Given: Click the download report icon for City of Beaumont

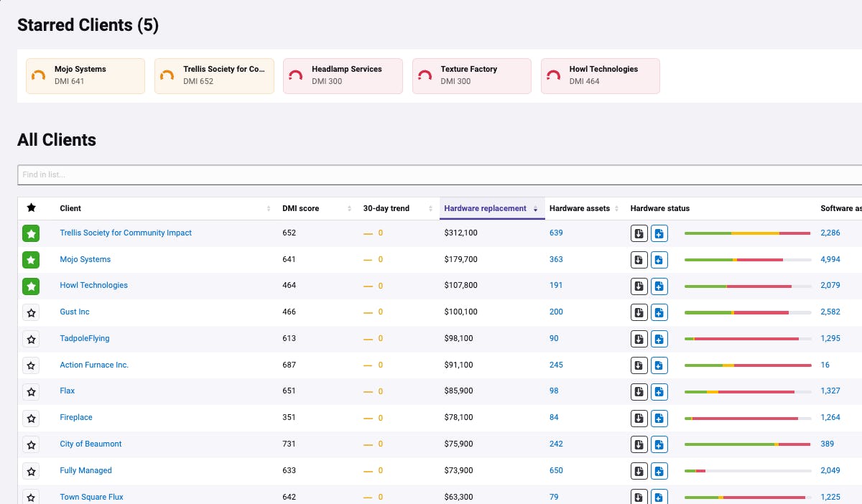Looking at the screenshot, I should (x=639, y=444).
